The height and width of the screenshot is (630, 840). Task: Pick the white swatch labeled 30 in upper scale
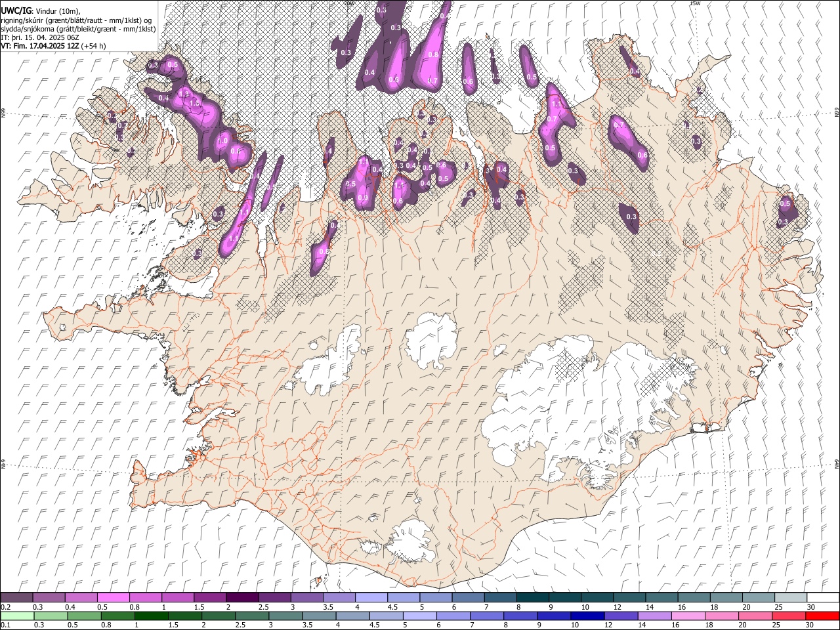coord(823,598)
